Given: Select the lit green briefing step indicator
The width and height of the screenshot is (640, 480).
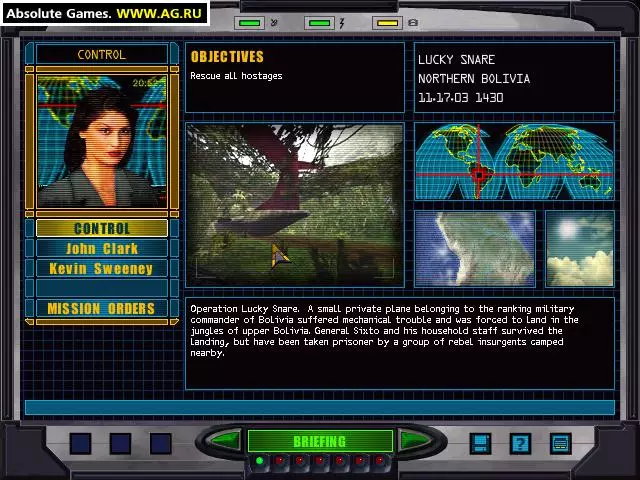Looking at the screenshot, I should 259,461.
